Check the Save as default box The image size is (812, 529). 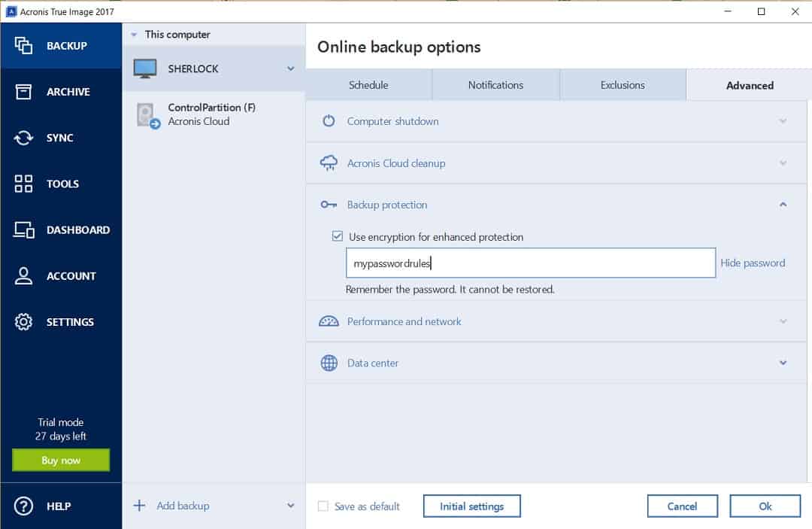coord(323,506)
